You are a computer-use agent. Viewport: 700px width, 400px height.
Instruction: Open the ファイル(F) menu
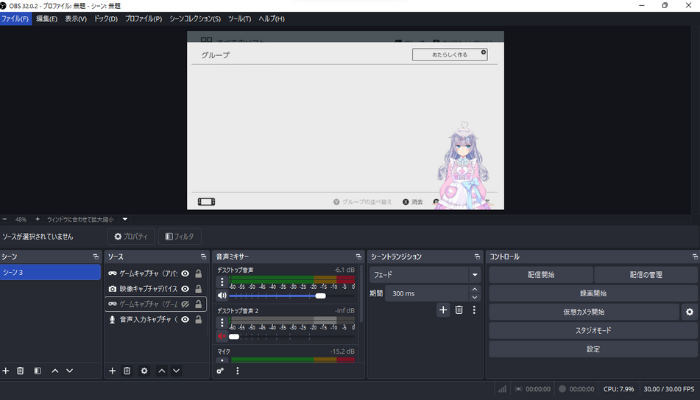coord(15,19)
